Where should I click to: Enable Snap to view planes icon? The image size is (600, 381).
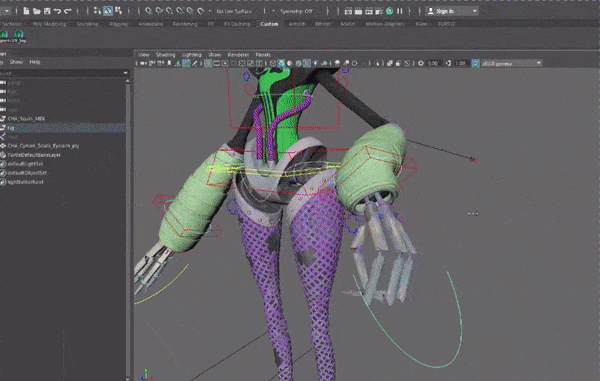190,11
